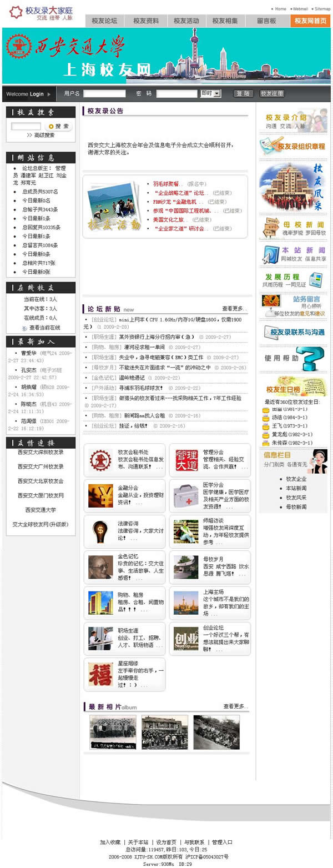333x868 pixels.
Task: Open the 西安交大深圳校友录 friend link
Action: (41, 452)
